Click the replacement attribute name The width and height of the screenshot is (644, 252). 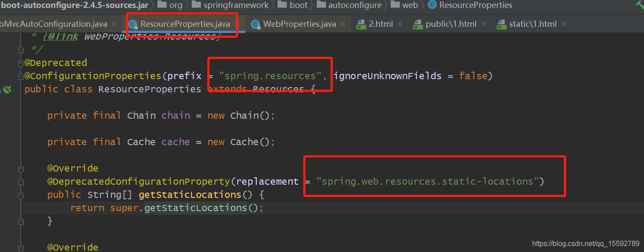(x=268, y=182)
